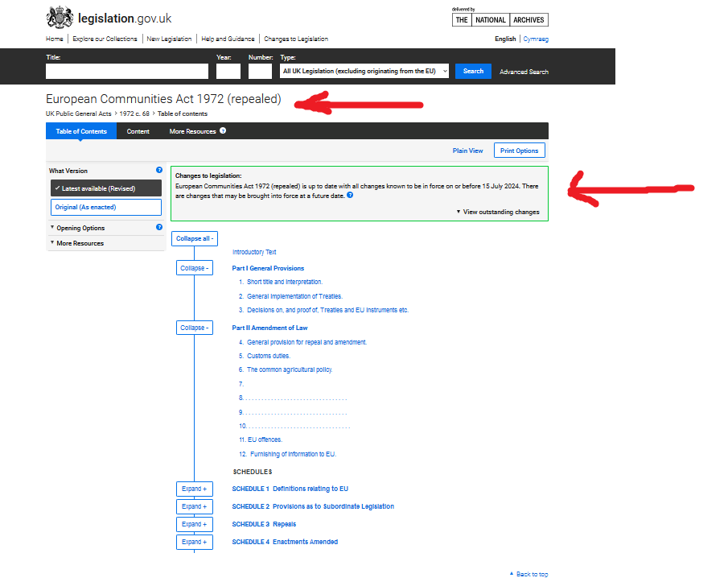Click the Year input field
This screenshot has width=728, height=582.
click(228, 71)
